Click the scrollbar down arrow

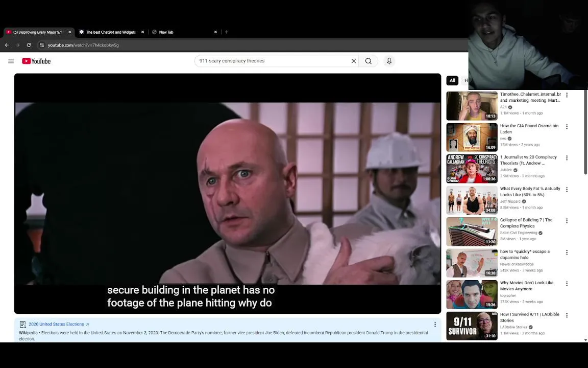(585, 340)
